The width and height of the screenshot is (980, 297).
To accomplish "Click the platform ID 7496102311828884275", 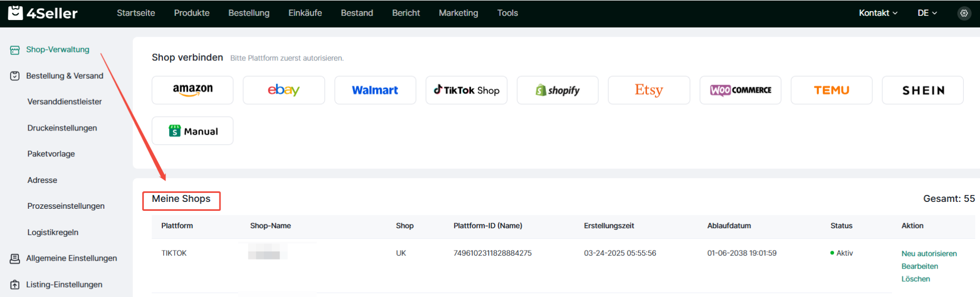I will [493, 253].
